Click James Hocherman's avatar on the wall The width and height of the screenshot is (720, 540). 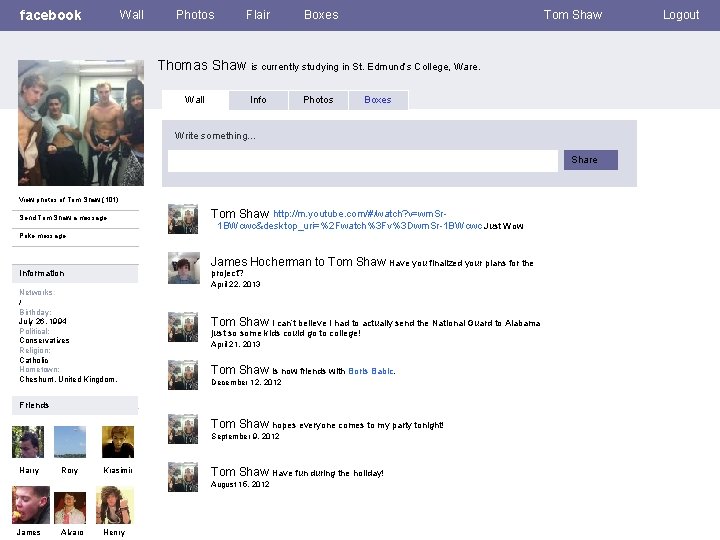coord(184,268)
